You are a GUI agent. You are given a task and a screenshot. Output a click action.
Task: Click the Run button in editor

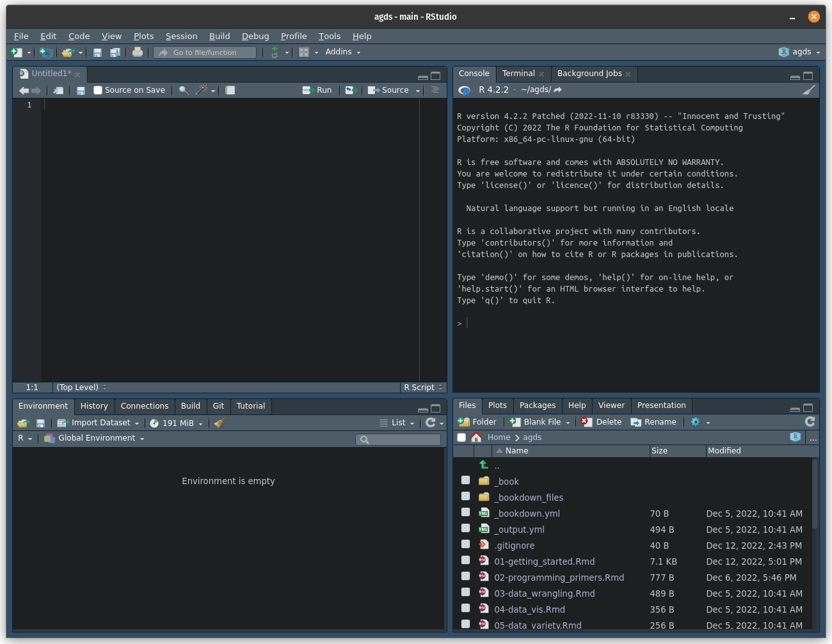coord(317,90)
